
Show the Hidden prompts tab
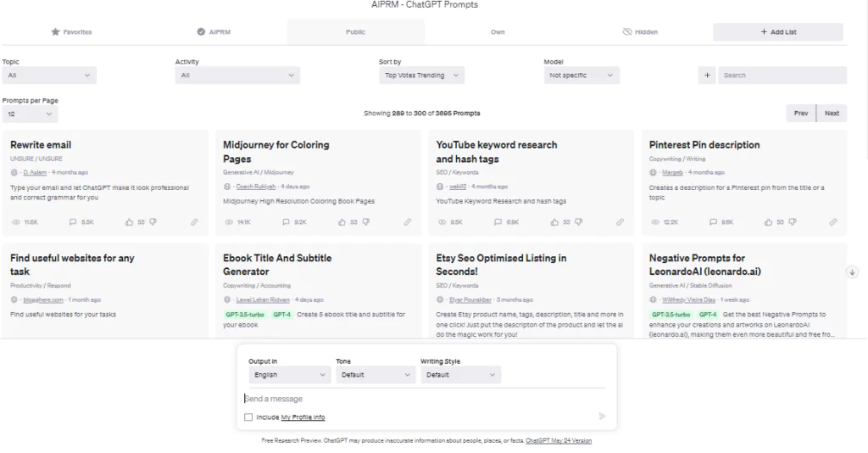(640, 32)
